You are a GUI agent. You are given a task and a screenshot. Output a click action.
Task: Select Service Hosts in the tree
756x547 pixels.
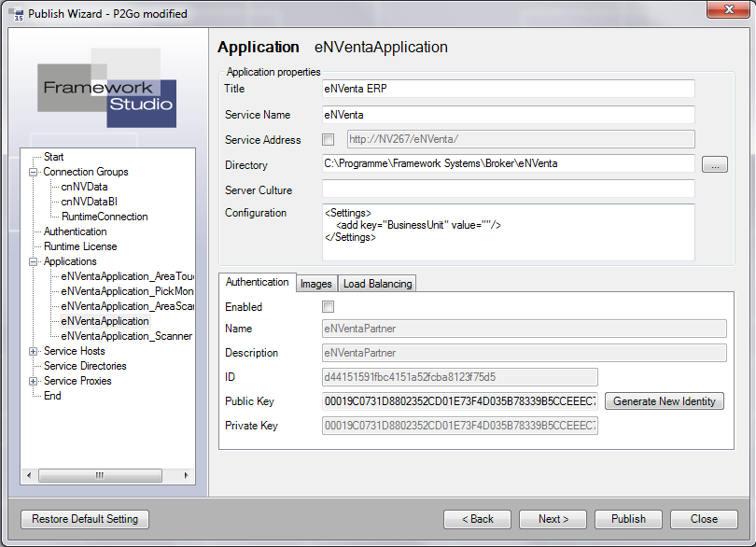75,351
